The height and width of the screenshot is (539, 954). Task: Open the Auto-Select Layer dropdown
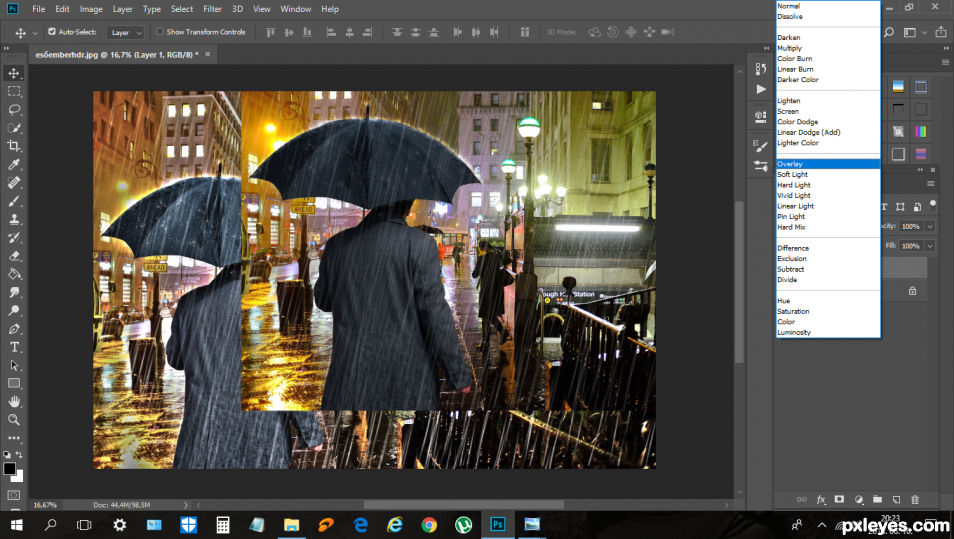point(125,32)
